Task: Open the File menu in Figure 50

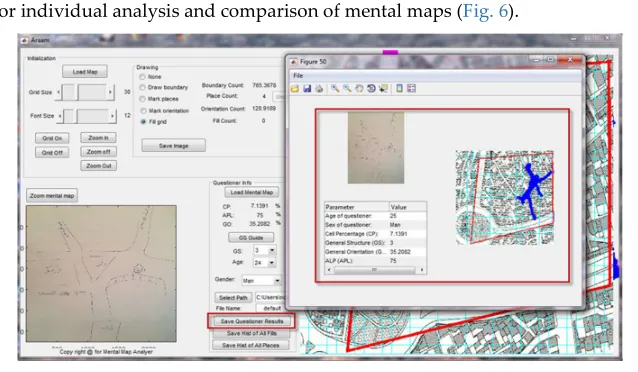Action: [x=298, y=76]
